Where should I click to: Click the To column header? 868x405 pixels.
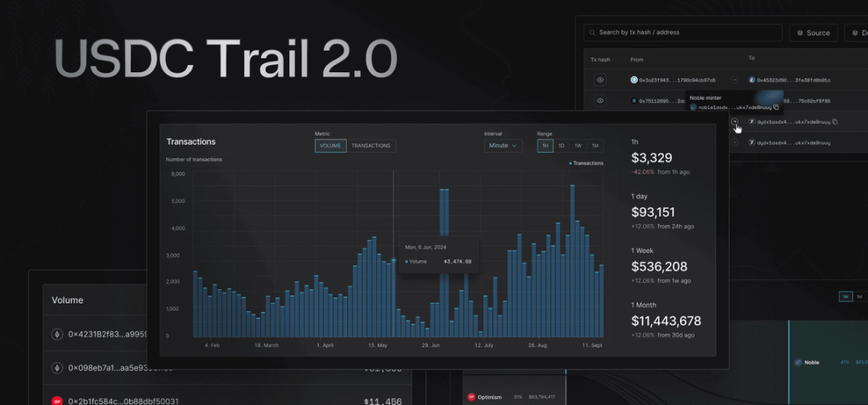[x=751, y=58]
